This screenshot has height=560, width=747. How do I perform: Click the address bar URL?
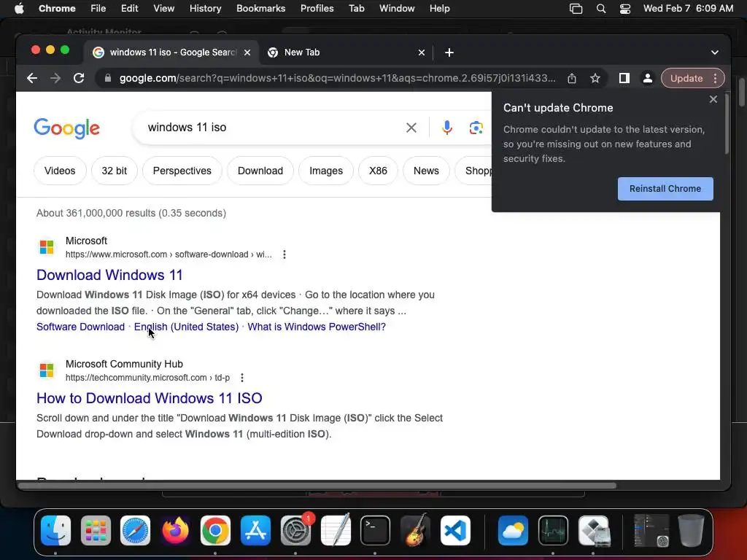pyautogui.click(x=337, y=78)
